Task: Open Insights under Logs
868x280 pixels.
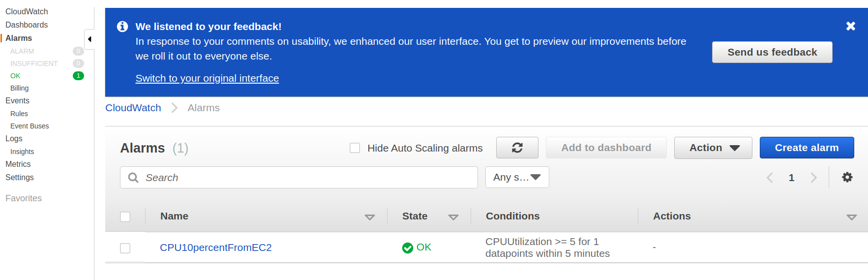Action: tap(22, 152)
